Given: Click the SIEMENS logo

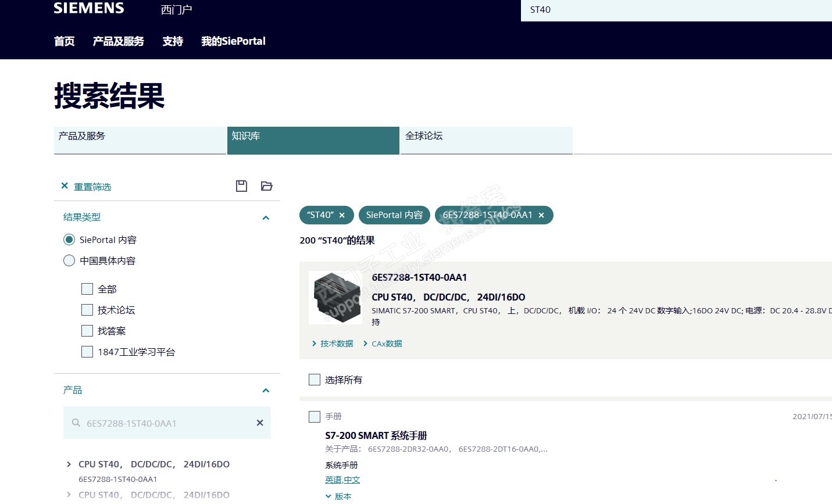Looking at the screenshot, I should (89, 8).
